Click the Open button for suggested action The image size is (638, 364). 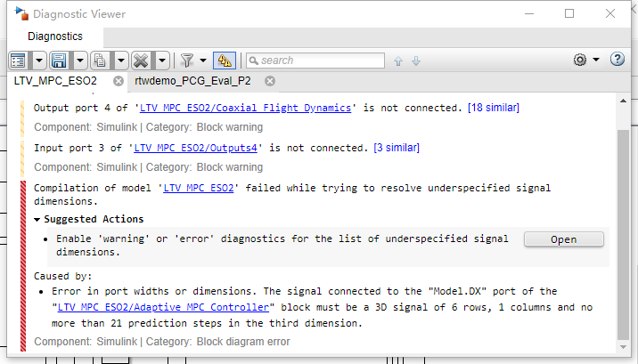[x=563, y=239]
